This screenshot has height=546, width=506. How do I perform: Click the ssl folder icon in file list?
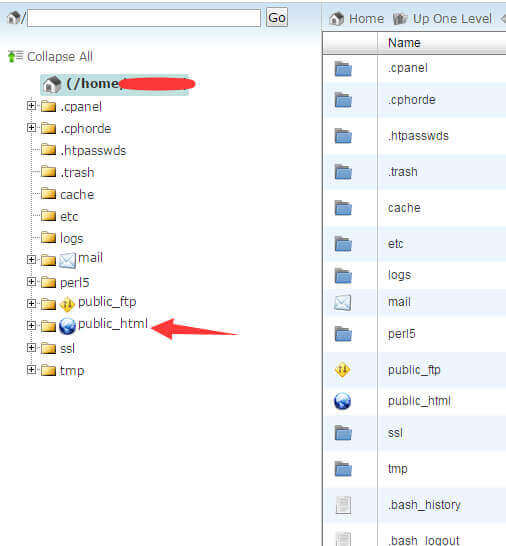pos(343,433)
